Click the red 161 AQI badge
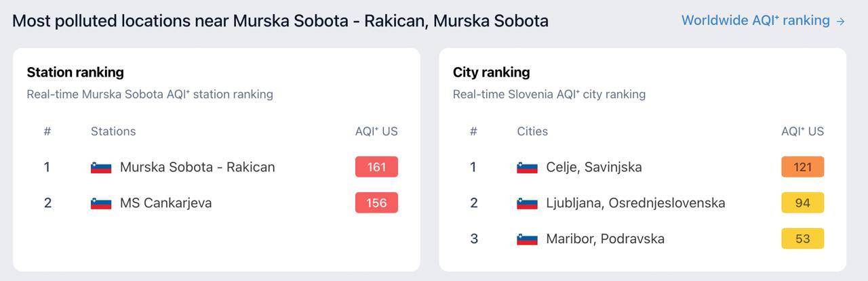868x281 pixels. [376, 167]
